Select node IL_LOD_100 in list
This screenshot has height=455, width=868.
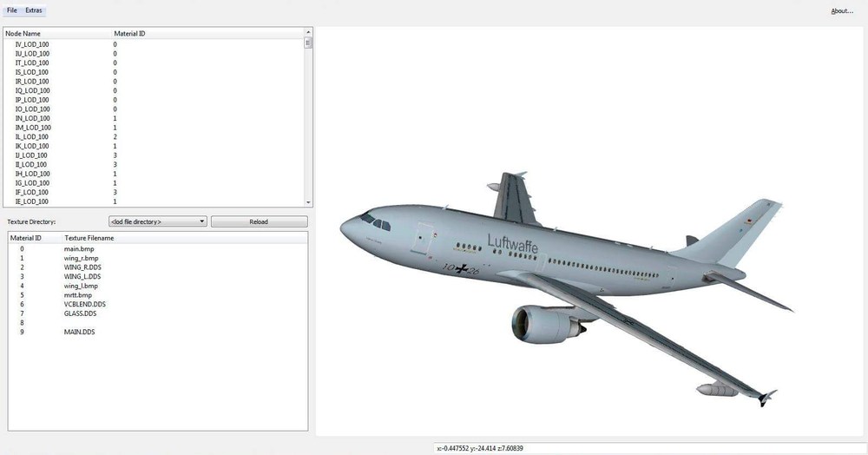coord(154,136)
